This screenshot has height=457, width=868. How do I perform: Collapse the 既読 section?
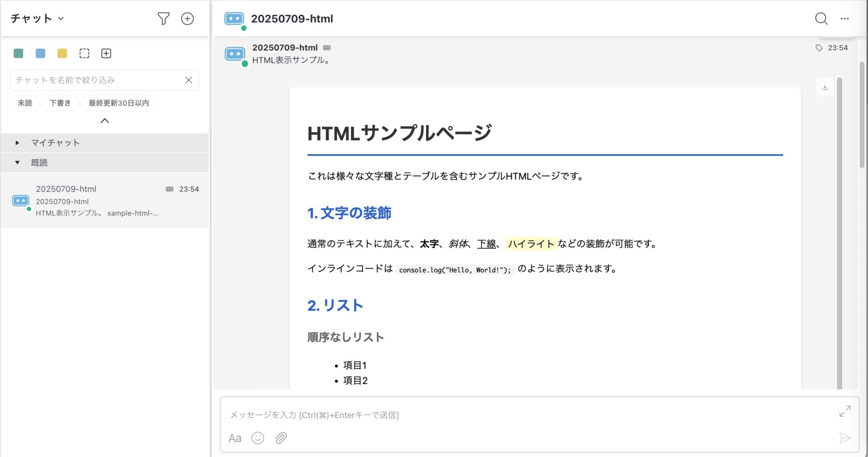pyautogui.click(x=17, y=163)
